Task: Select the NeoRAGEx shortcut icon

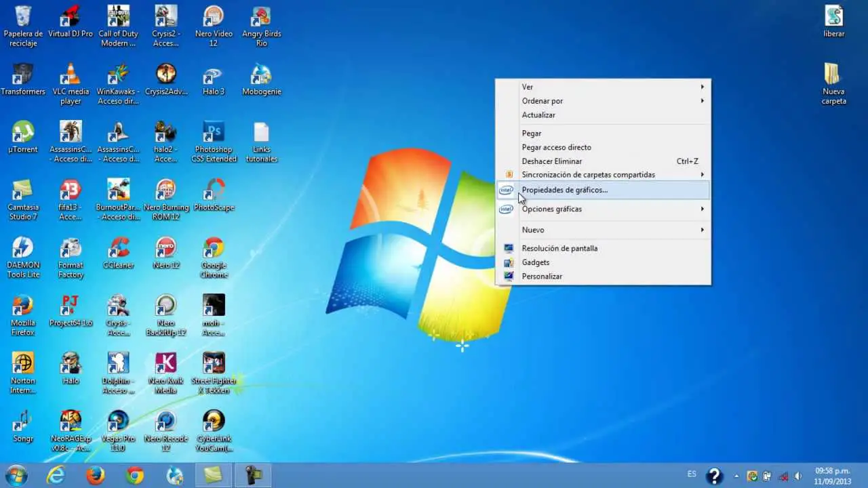Action: point(71,432)
